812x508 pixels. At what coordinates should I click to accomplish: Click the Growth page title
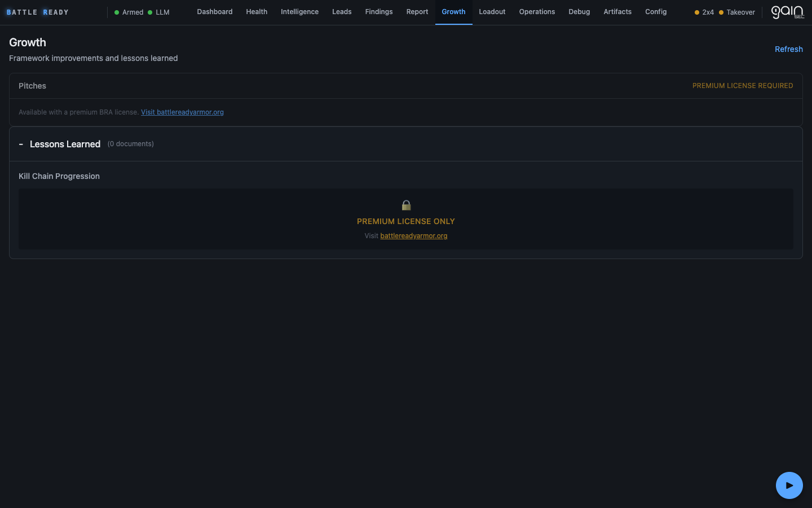pos(28,42)
